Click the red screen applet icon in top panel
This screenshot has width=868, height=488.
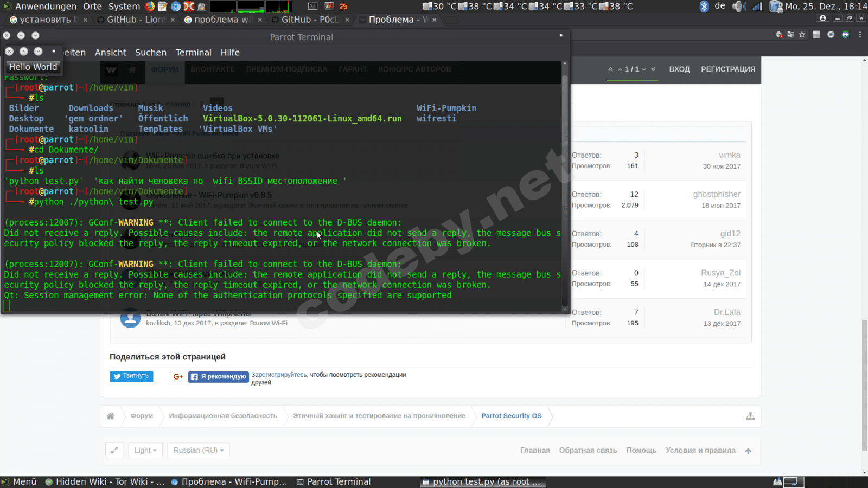coord(329,7)
